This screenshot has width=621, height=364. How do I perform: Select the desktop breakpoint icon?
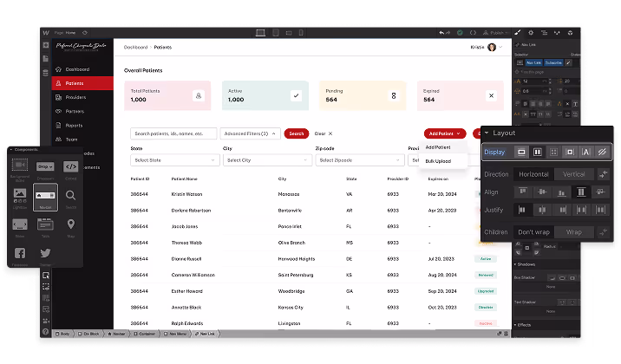click(x=260, y=33)
